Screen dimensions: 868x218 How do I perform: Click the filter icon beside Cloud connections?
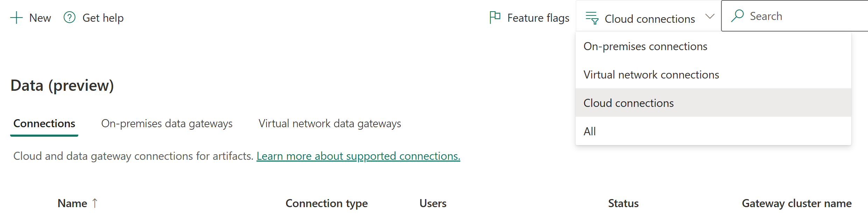592,18
